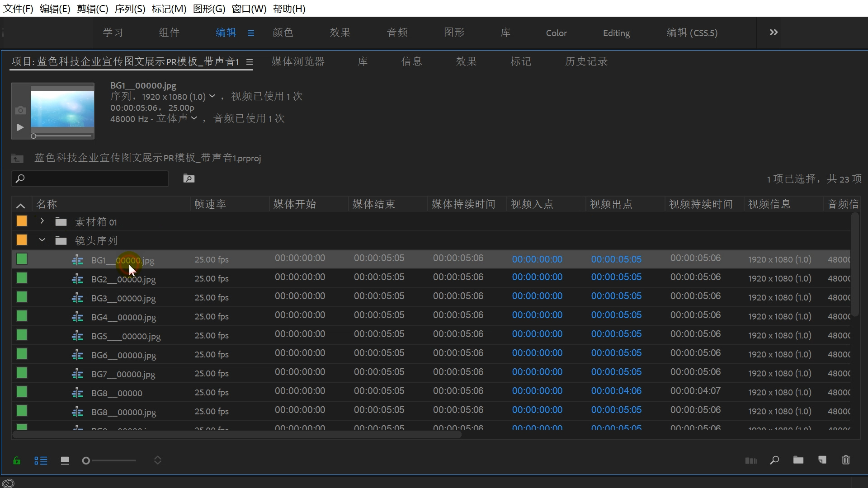868x488 pixels.
Task: Click the find-by-criteria folder search icon
Action: point(189,178)
